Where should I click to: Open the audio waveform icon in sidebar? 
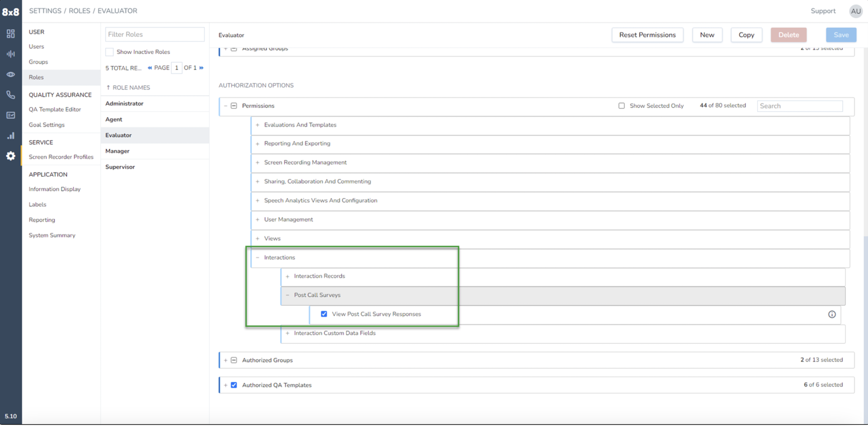(11, 54)
